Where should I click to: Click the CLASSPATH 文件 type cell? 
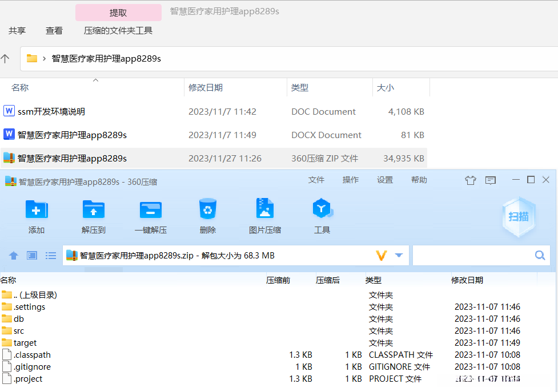[x=401, y=355]
